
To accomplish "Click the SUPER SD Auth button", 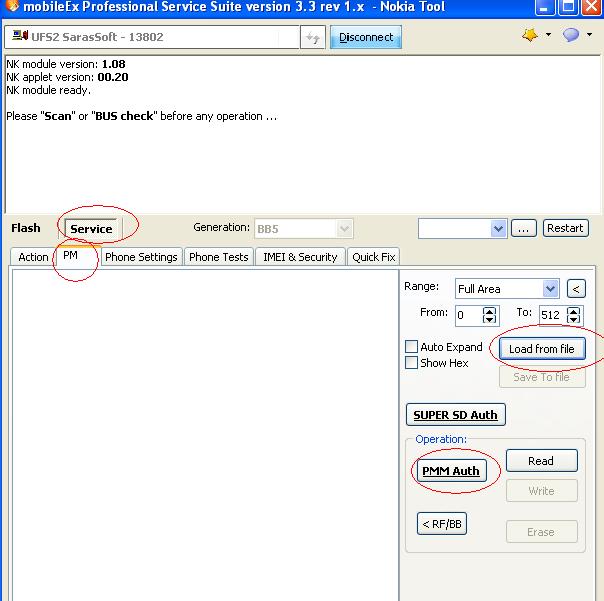I will pyautogui.click(x=455, y=415).
